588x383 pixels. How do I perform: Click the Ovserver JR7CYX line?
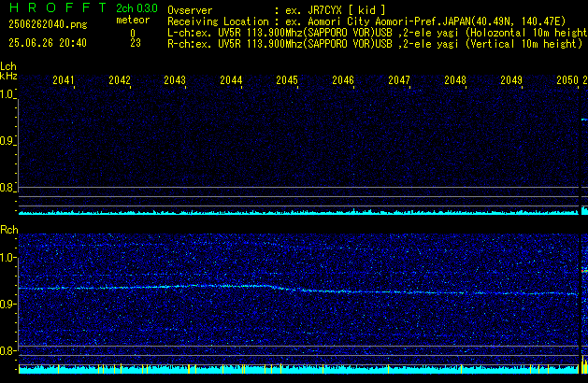click(x=277, y=10)
